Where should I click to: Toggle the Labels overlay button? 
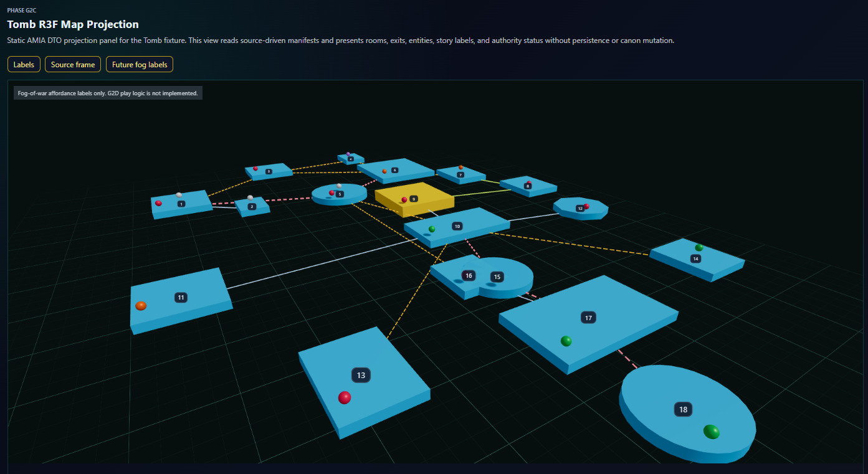point(24,64)
